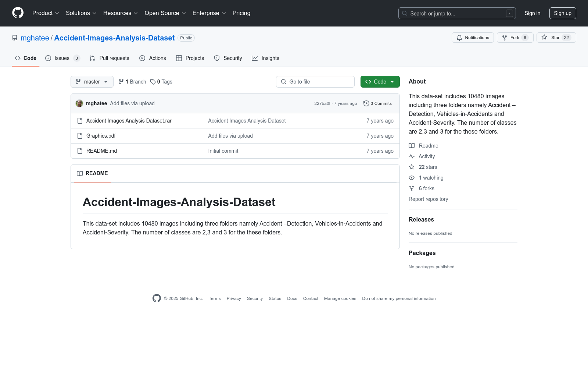
Task: Click the tag icon beside 0 Tags
Action: tap(153, 82)
